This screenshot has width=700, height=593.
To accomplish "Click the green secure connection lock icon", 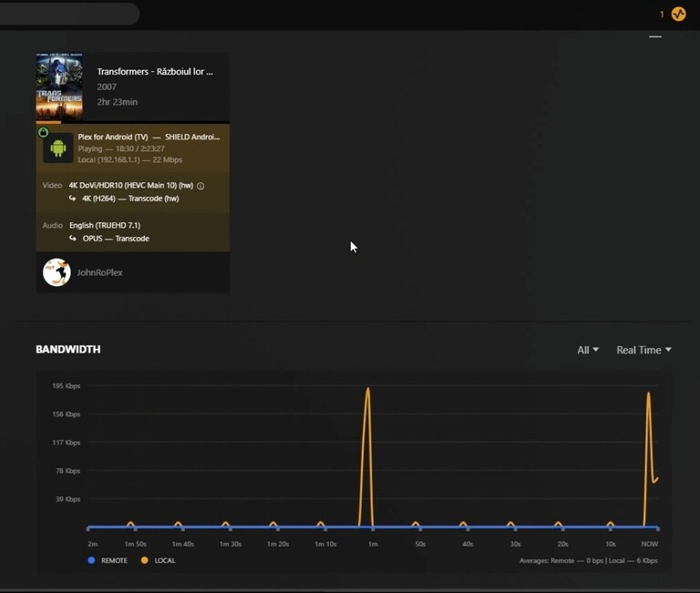I will pos(44,132).
